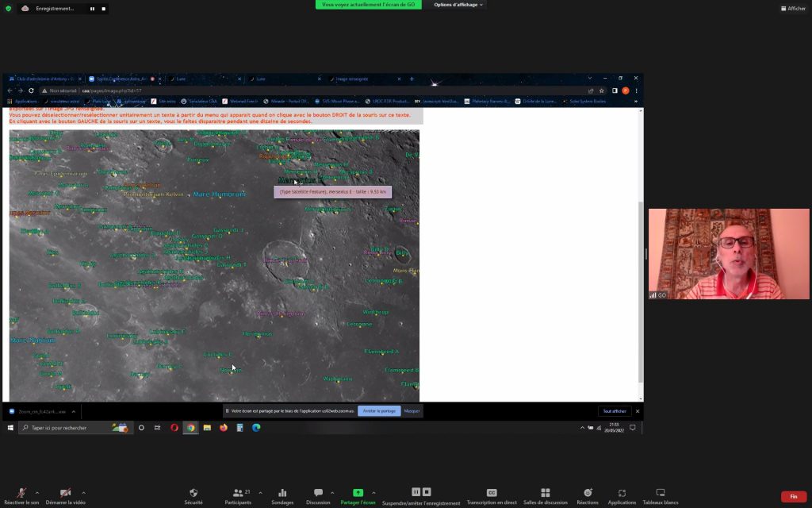The image size is (812, 508).
Task: Click the Mare Nubium label on the map
Action: click(33, 341)
